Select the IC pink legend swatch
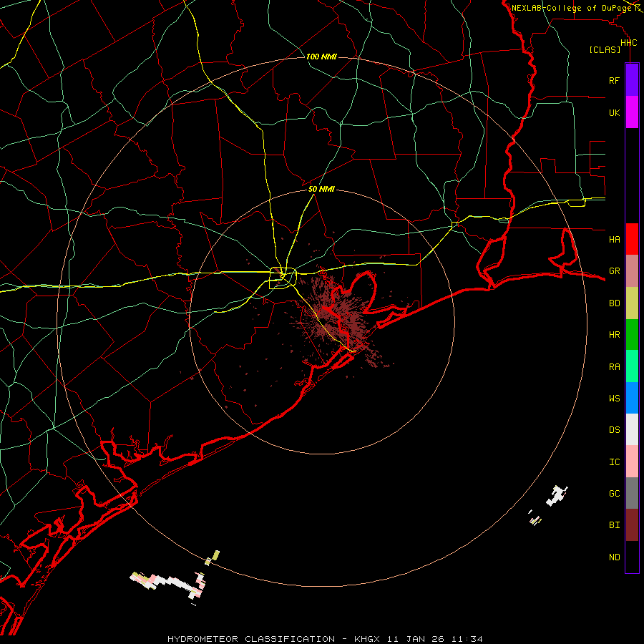This screenshot has width=644, height=644. pyautogui.click(x=632, y=462)
